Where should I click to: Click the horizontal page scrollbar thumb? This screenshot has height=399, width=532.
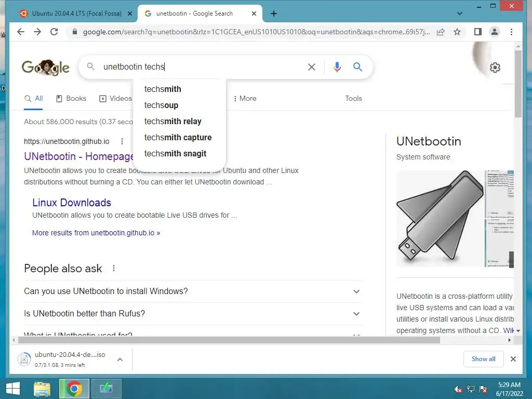coord(229,340)
